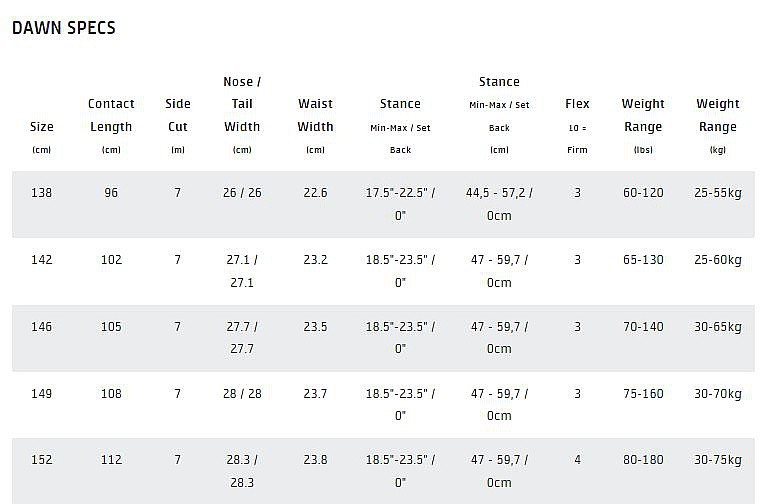The image size is (764, 504).
Task: Select the Size column header
Action: click(x=42, y=127)
